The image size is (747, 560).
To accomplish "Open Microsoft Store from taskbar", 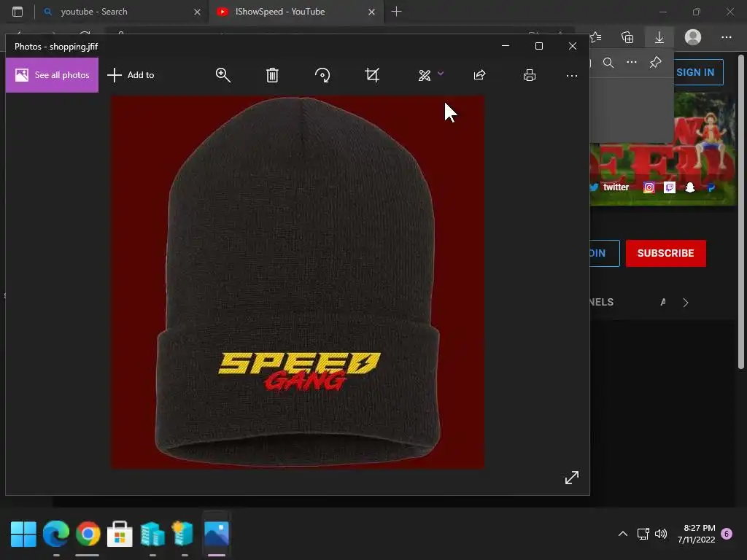I will click(x=120, y=534).
